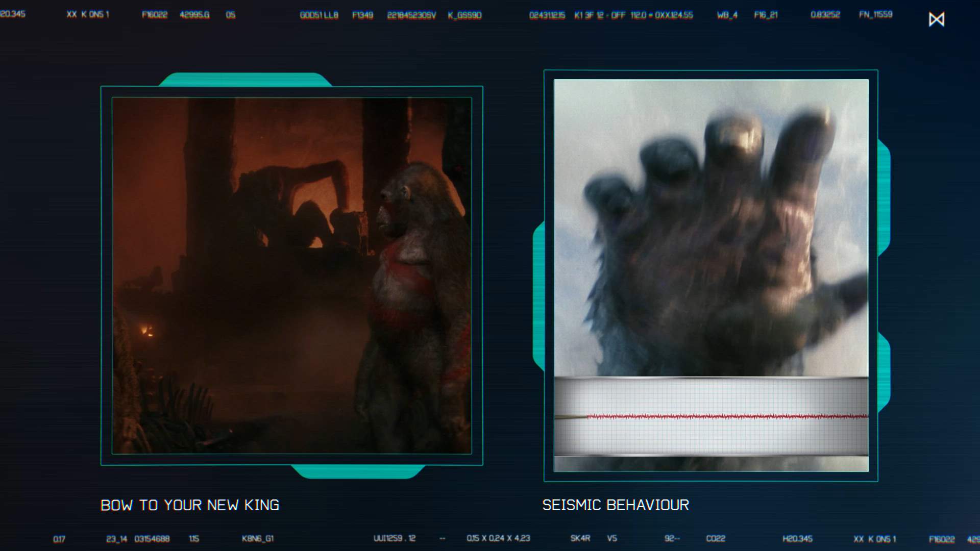980x551 pixels.
Task: Open the Bow To Your New King thumbnail
Action: pos(291,275)
